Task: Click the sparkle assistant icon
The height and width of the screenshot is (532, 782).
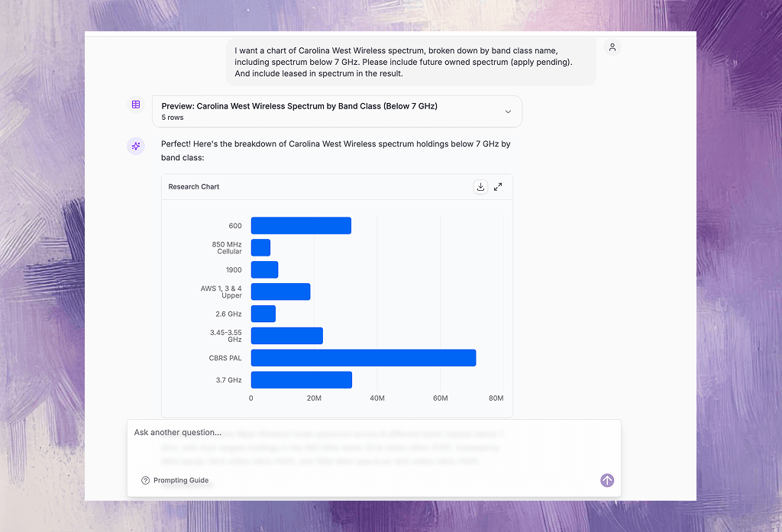Action: pos(136,147)
